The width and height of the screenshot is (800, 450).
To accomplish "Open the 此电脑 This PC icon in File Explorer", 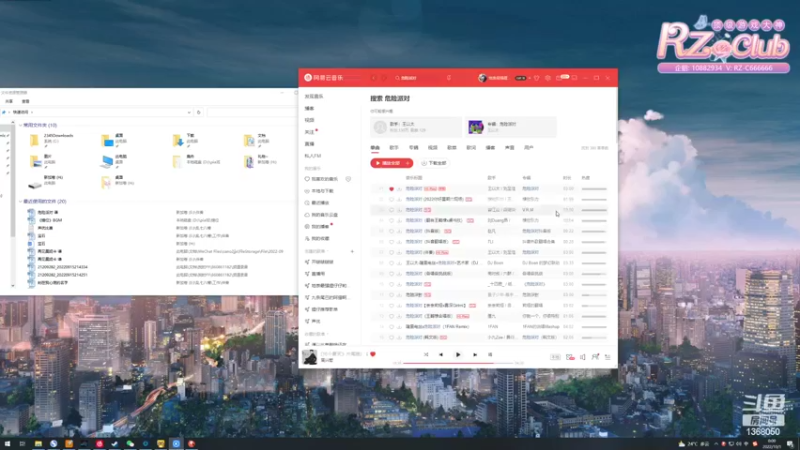I will 115,161.
